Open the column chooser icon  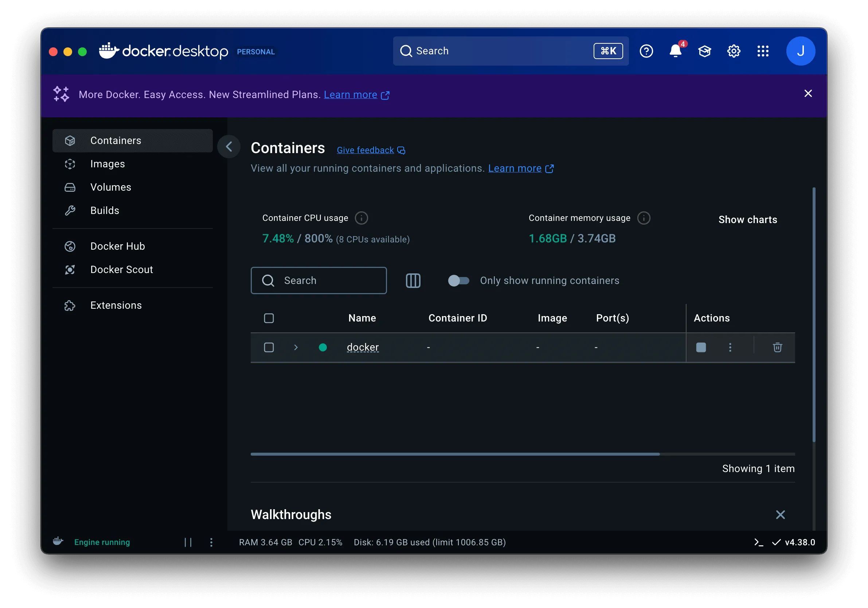tap(413, 281)
